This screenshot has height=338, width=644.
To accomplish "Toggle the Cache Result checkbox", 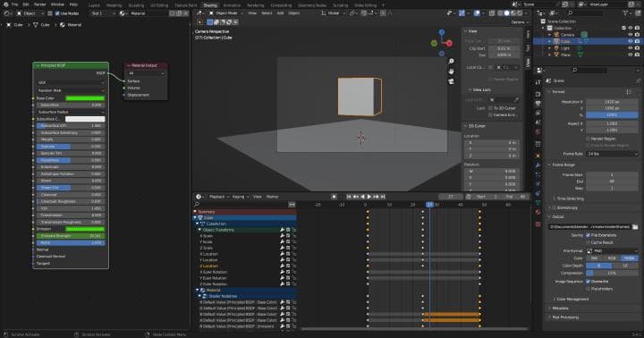I will pos(589,242).
